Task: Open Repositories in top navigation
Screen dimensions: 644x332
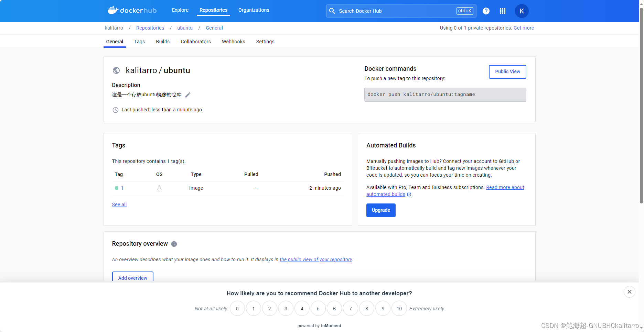Action: [x=213, y=10]
